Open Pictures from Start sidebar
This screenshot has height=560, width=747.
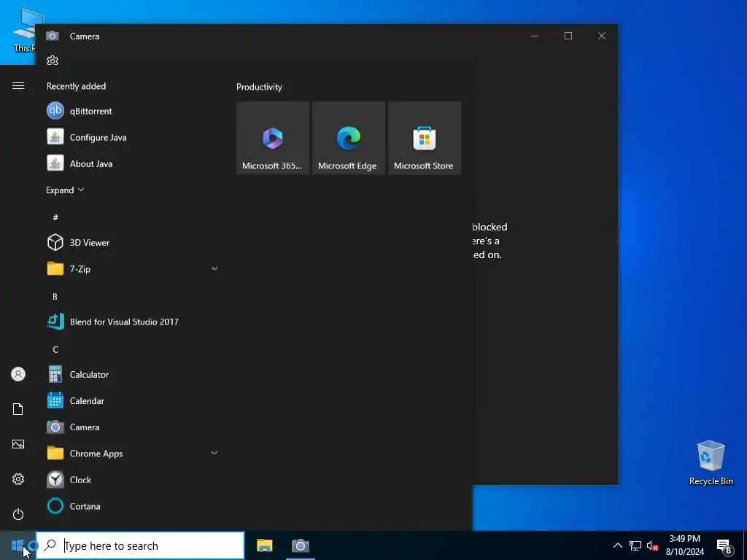click(18, 444)
